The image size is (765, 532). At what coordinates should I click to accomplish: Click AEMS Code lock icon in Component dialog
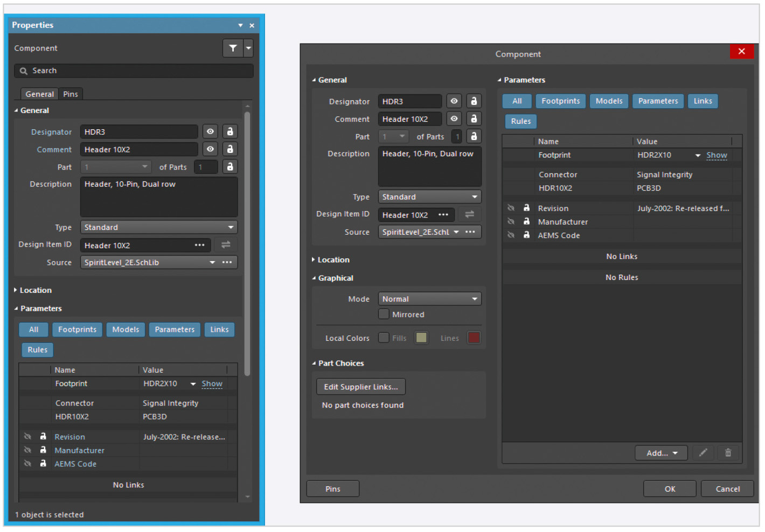pos(526,235)
